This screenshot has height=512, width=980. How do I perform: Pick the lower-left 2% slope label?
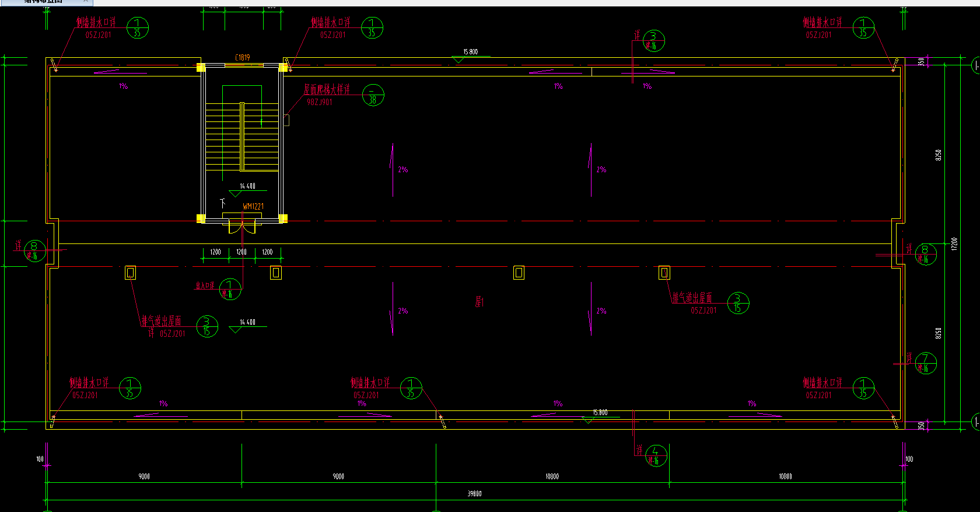(403, 311)
